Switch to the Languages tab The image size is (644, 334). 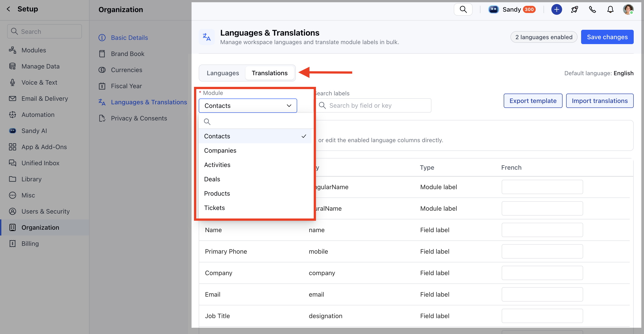[x=223, y=73]
